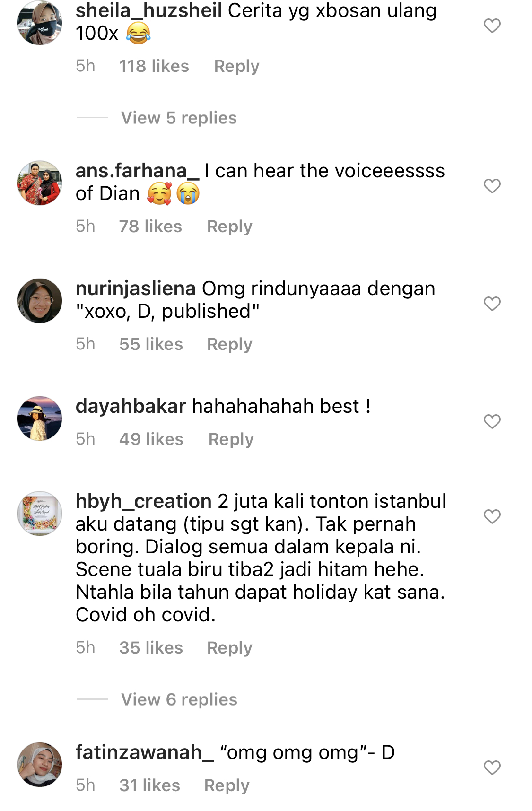This screenshot has width=532, height=811.
Task: Reply to ans.farhana_'s comment
Action: (x=230, y=227)
